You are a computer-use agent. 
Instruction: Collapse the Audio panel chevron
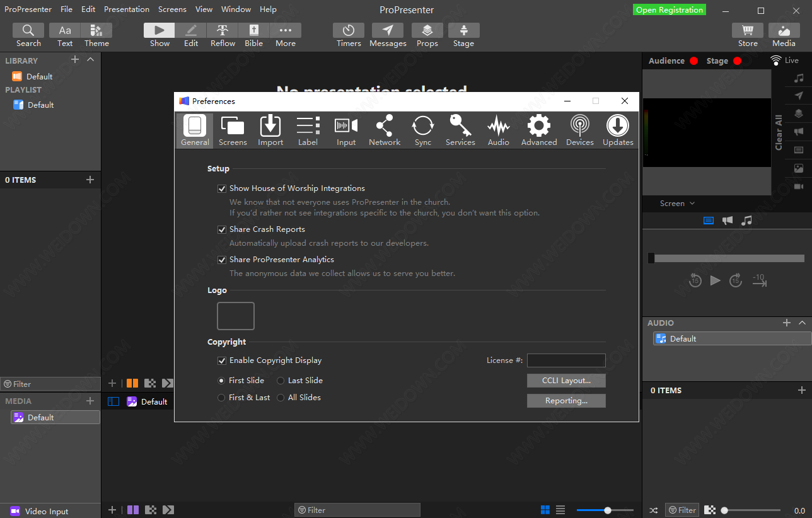coord(802,323)
